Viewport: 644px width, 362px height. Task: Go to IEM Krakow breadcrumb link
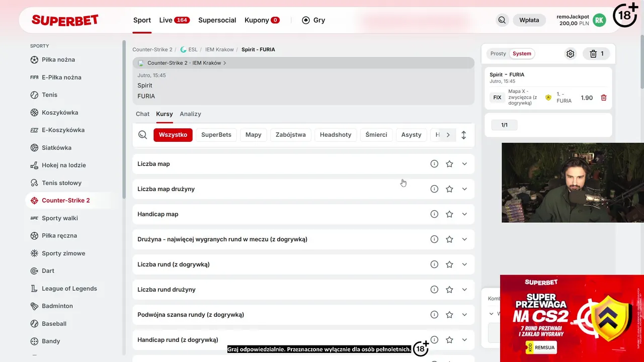[219, 50]
